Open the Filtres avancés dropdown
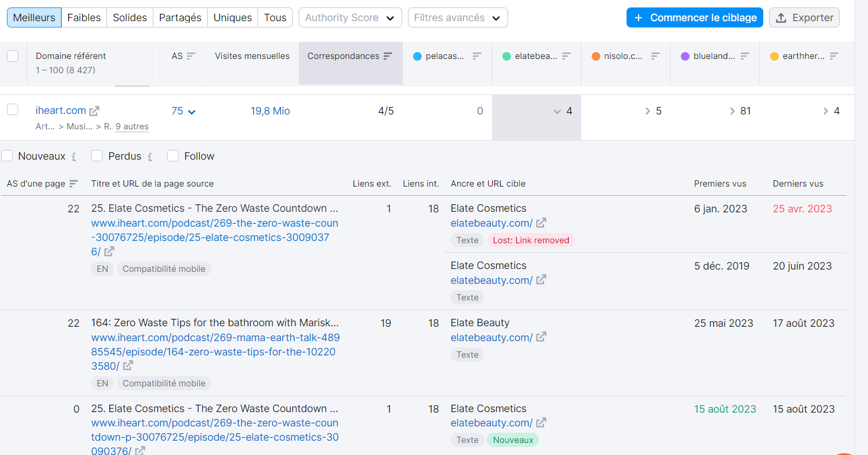 (457, 17)
